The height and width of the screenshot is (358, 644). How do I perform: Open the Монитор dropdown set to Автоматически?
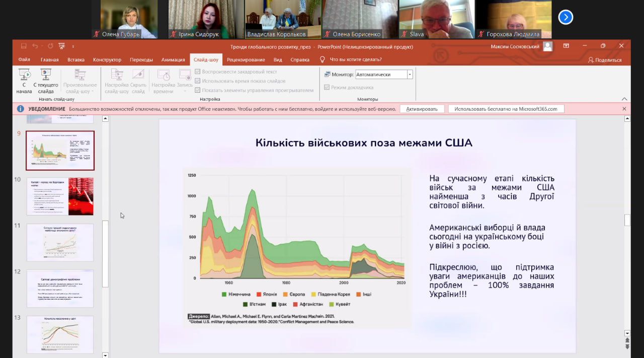tap(410, 75)
